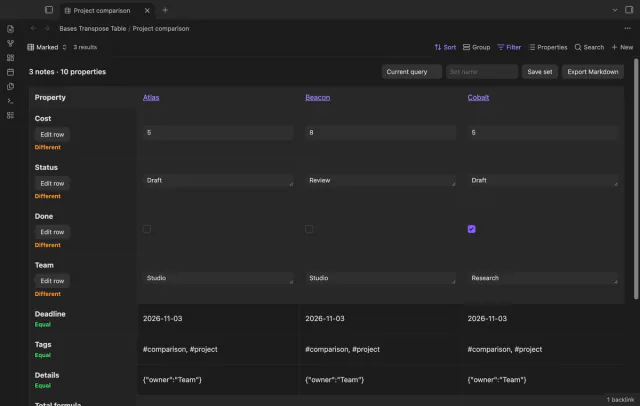Edit the Beacon Status Review field
Viewport: 640px width, 406px height.
380,180
